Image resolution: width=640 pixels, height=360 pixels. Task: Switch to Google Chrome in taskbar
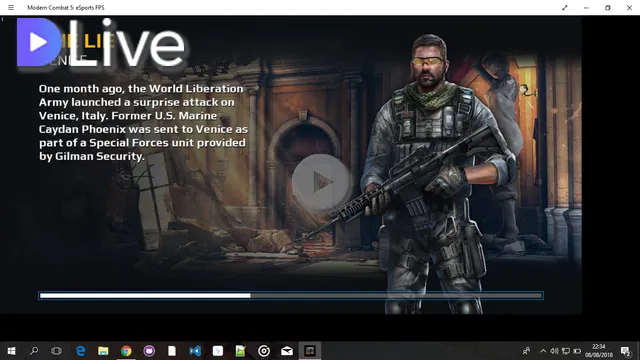[x=126, y=351]
